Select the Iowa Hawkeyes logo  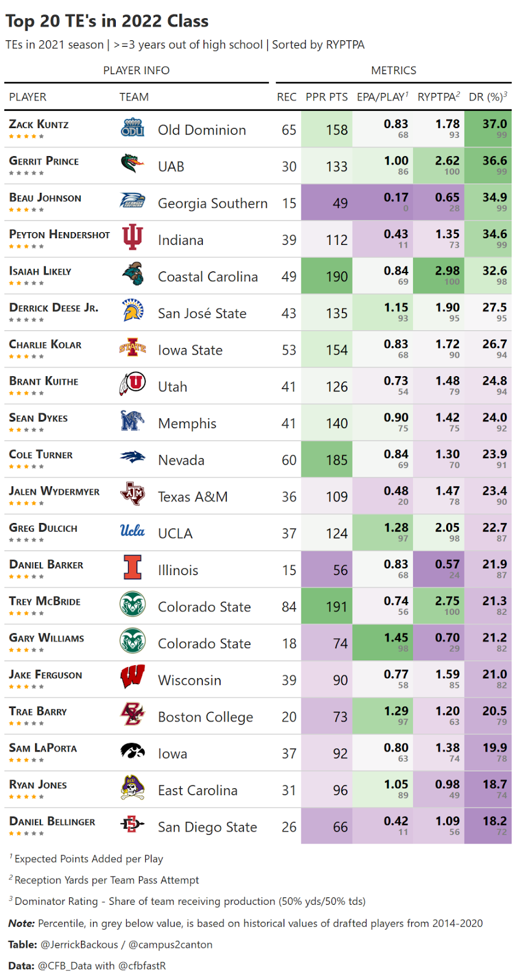click(132, 751)
